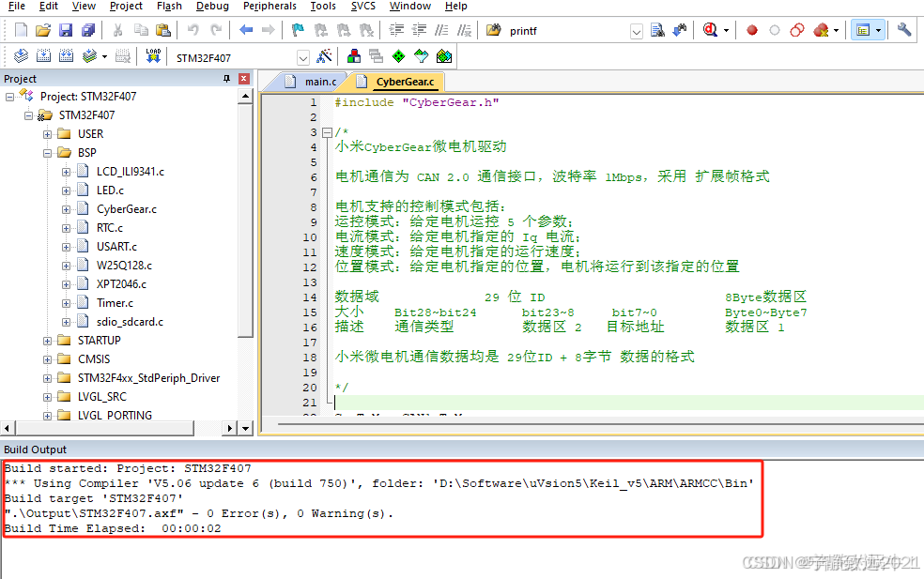Open the Flash menu
The width and height of the screenshot is (924, 579).
pyautogui.click(x=169, y=6)
